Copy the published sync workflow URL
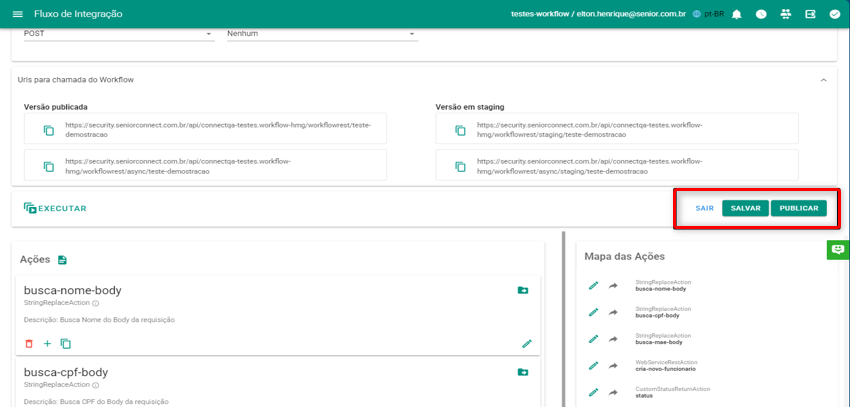 [x=48, y=130]
